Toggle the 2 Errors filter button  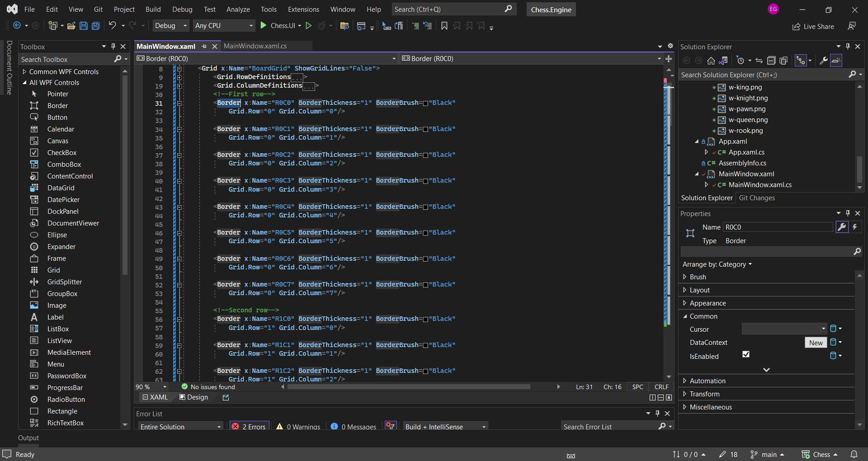[249, 427]
